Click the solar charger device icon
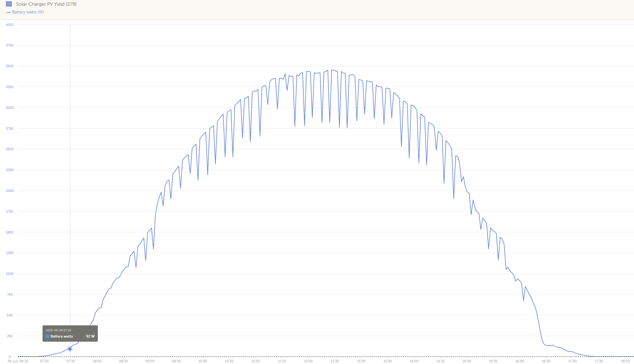 [x=9, y=4]
